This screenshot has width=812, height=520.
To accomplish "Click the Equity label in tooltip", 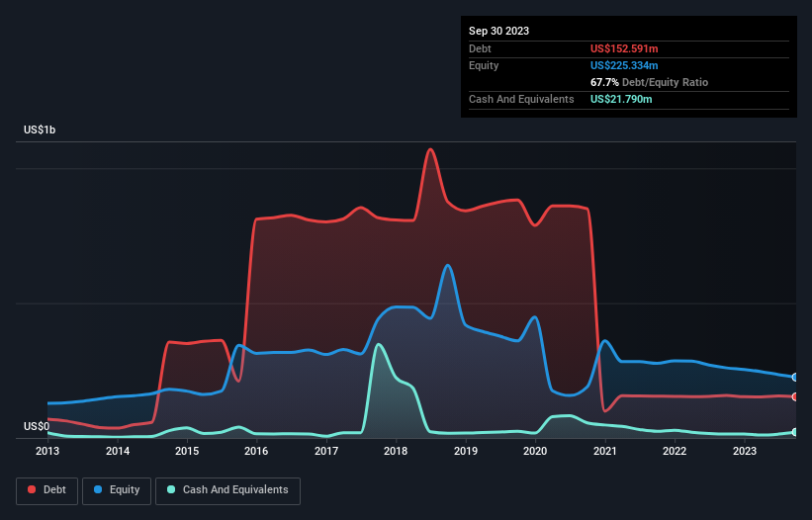I will [x=484, y=65].
